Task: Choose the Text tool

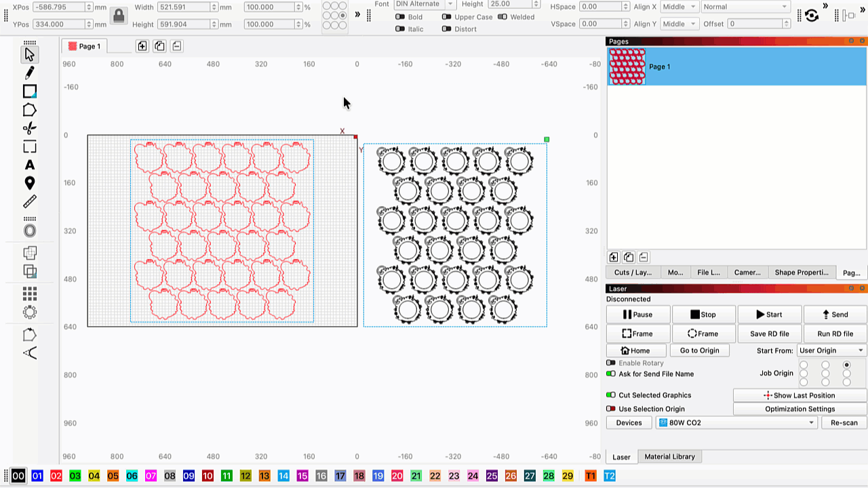Action: [29, 165]
